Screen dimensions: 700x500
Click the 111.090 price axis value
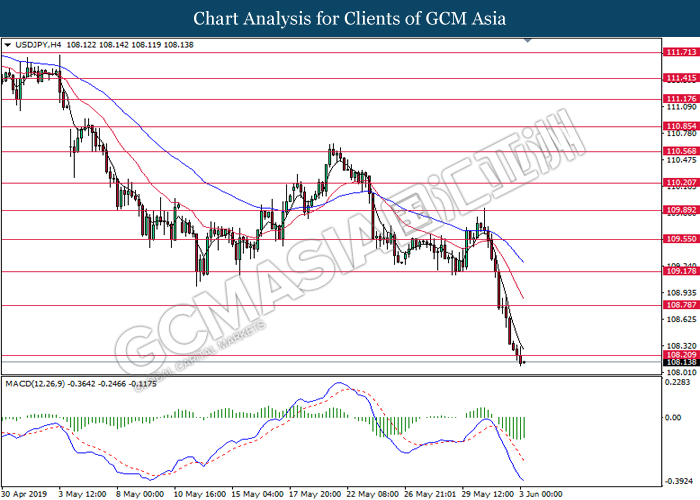click(x=681, y=107)
